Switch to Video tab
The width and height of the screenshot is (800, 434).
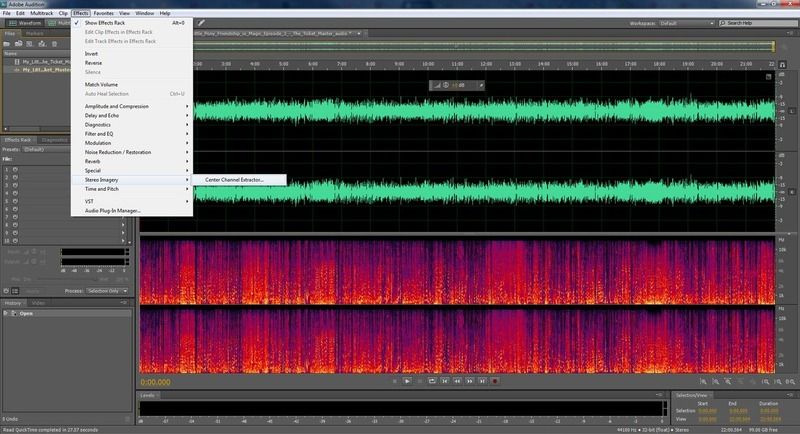[38, 303]
